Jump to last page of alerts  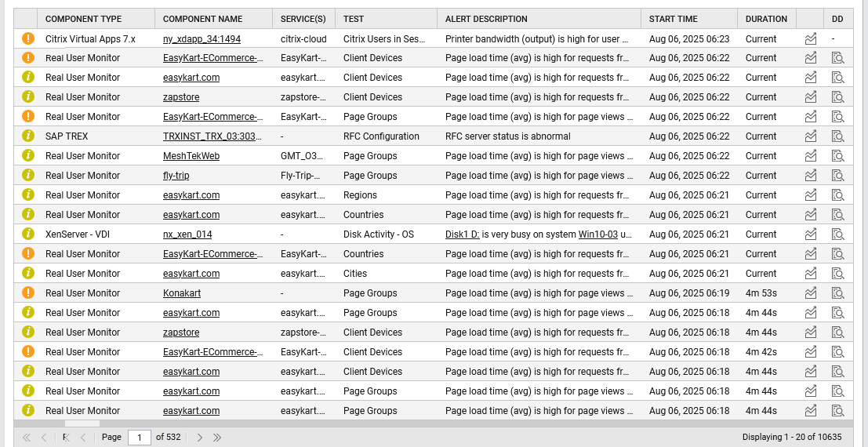[x=217, y=437]
